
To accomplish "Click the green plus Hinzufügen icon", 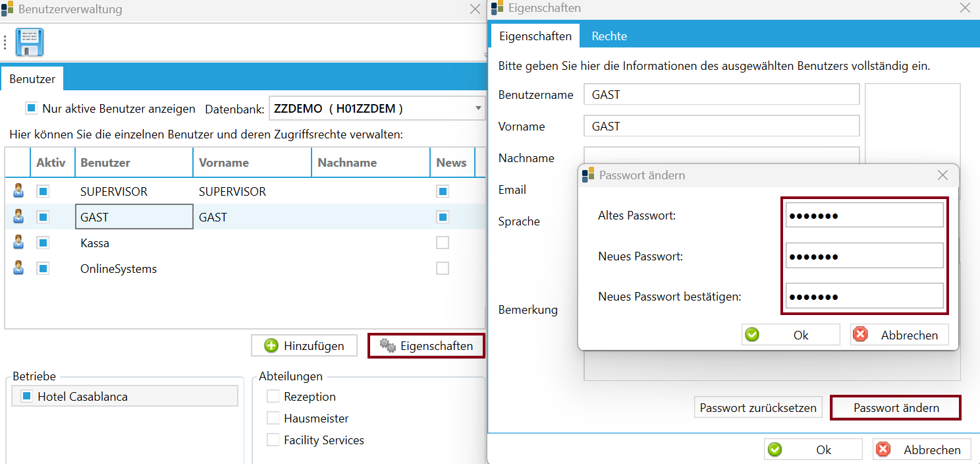I will pyautogui.click(x=271, y=346).
